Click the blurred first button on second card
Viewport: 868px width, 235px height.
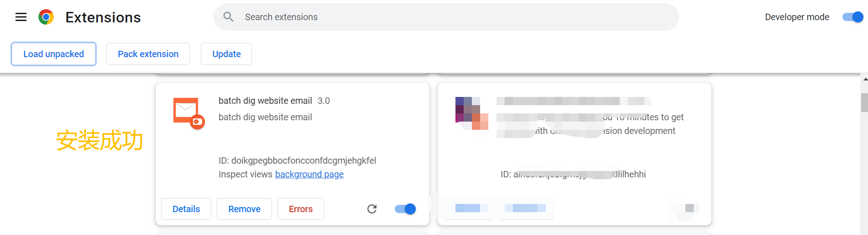click(468, 208)
